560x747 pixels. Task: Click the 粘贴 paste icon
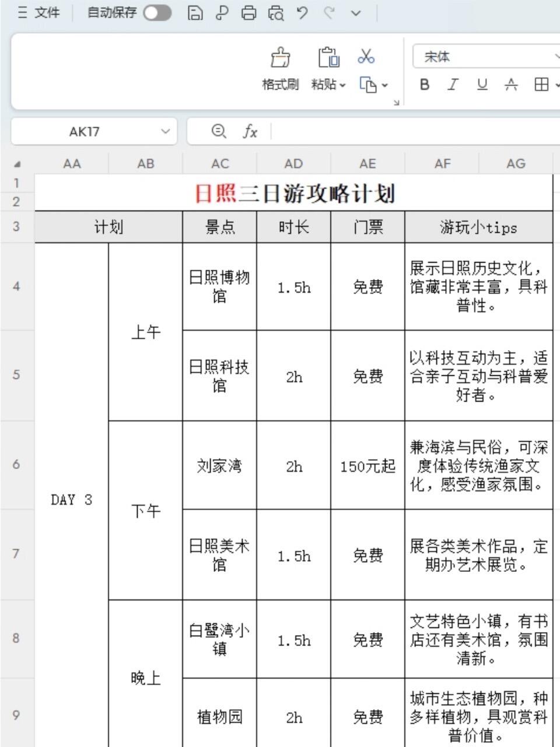click(329, 57)
